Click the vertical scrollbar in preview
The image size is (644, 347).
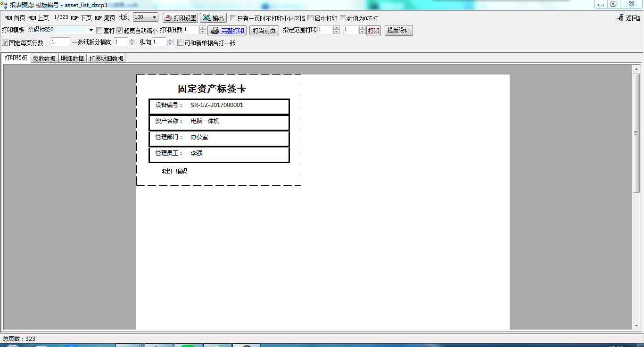(636, 132)
